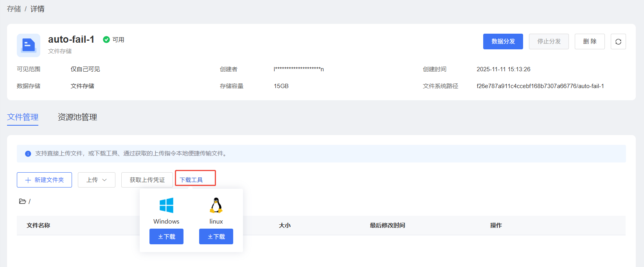The height and width of the screenshot is (267, 644).
Task: Download the linux tool
Action: tap(216, 236)
